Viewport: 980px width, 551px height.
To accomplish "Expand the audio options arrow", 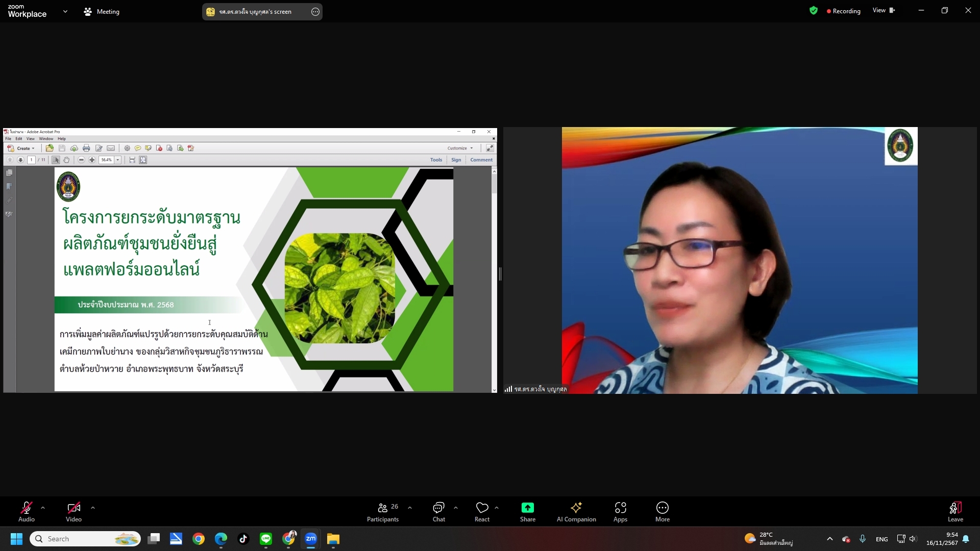I will [43, 508].
